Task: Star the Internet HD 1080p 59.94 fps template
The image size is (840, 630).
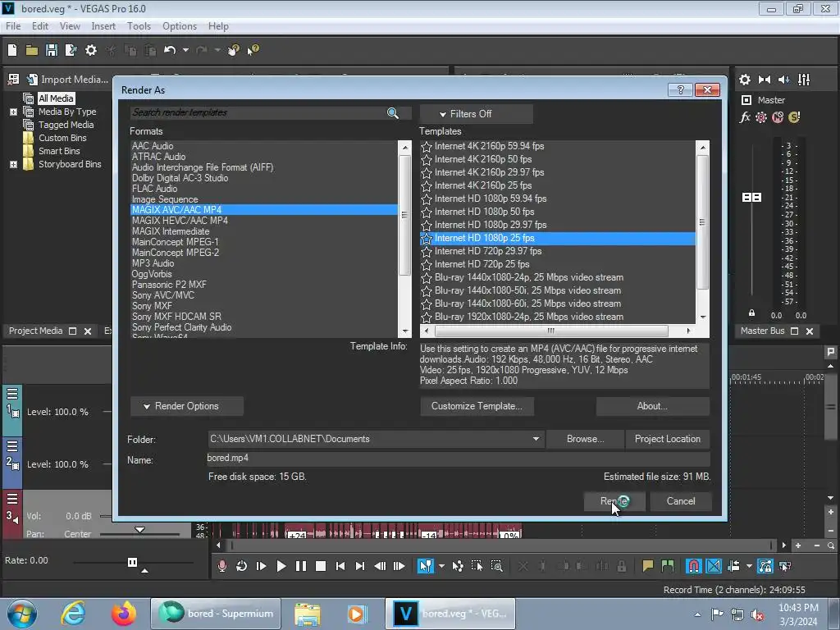Action: click(x=427, y=199)
